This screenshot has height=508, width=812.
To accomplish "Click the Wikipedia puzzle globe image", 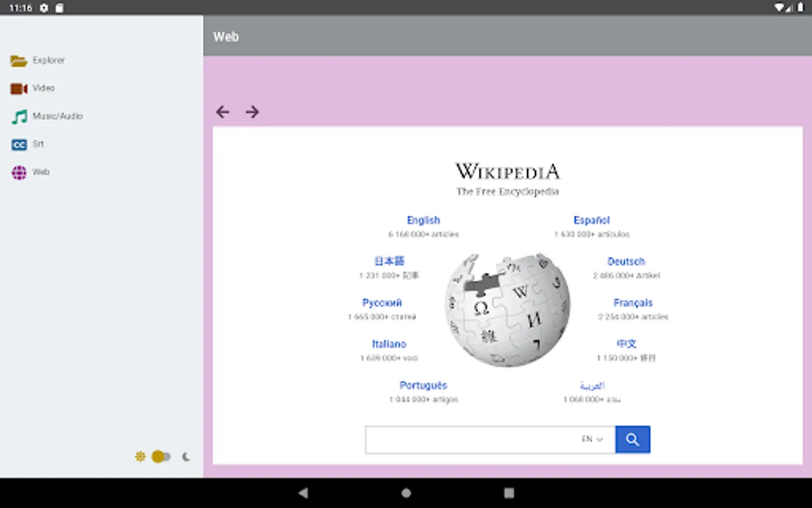I will pos(507,310).
